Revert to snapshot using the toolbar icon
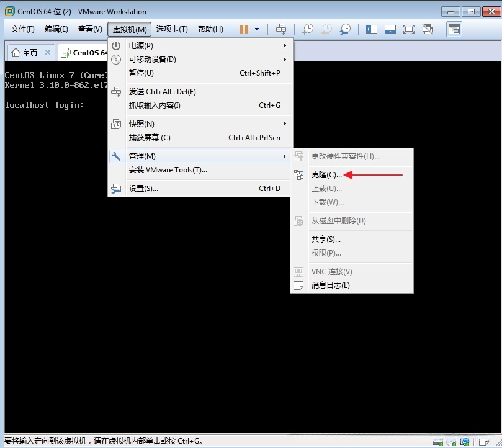502x448 pixels. (x=326, y=29)
